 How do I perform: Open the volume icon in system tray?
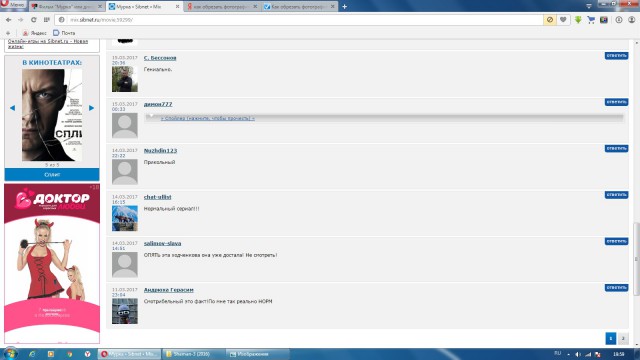click(x=578, y=354)
